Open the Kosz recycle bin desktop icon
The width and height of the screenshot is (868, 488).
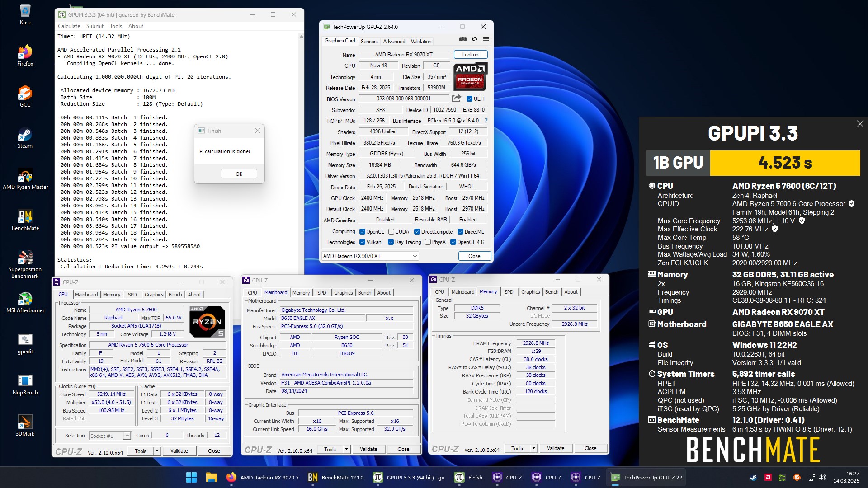25,14
